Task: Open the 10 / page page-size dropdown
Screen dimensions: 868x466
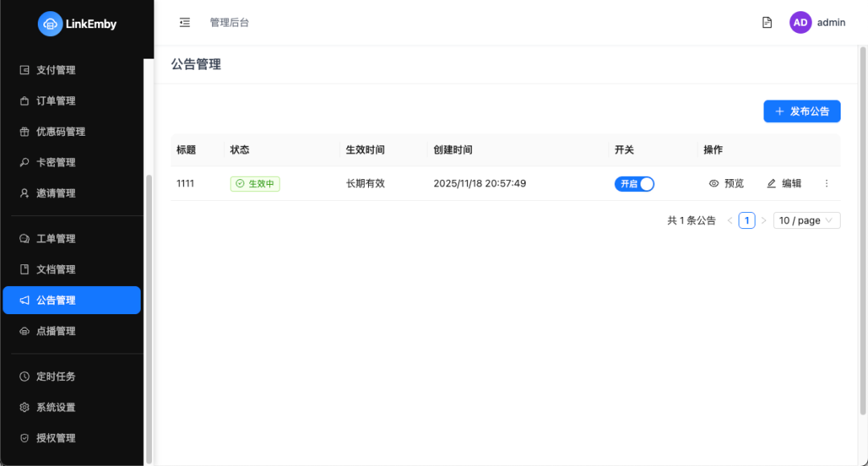Action: click(806, 219)
